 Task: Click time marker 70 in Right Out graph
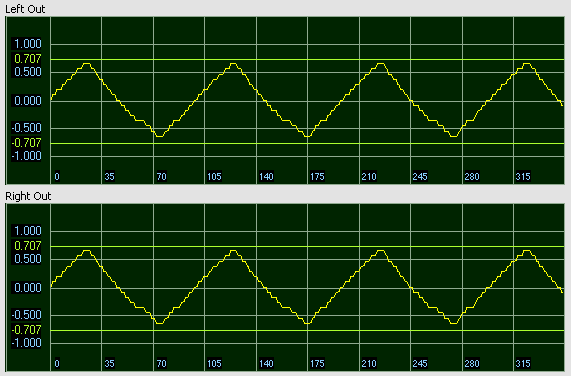(x=161, y=363)
